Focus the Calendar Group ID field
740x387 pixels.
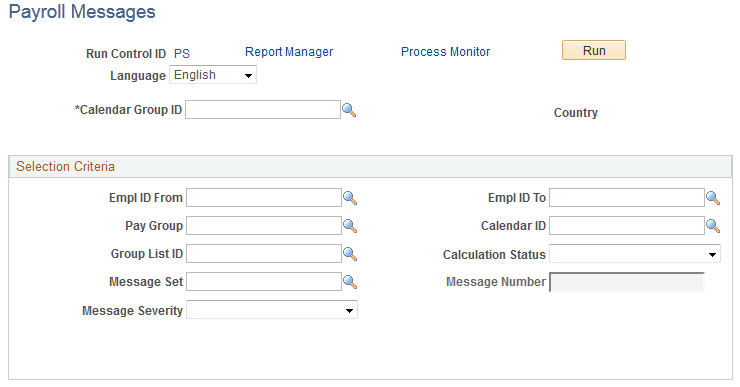click(x=263, y=109)
